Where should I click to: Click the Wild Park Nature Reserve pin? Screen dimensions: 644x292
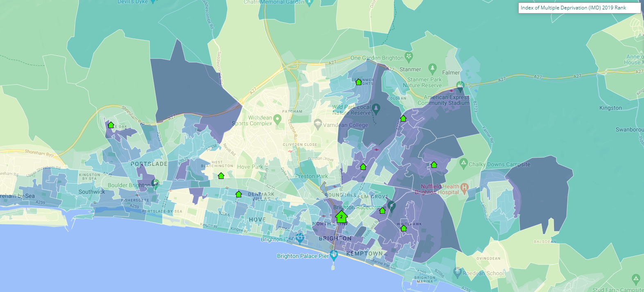point(376,109)
